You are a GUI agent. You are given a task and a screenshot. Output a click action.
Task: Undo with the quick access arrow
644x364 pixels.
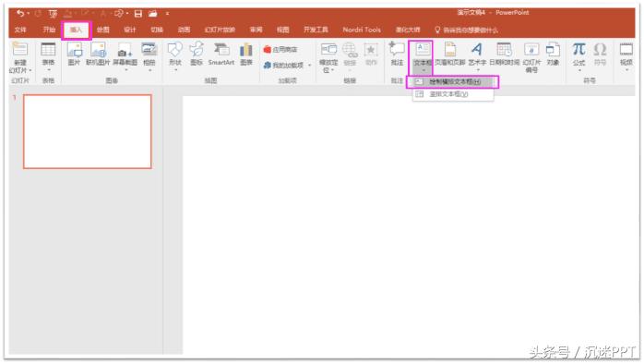click(20, 14)
